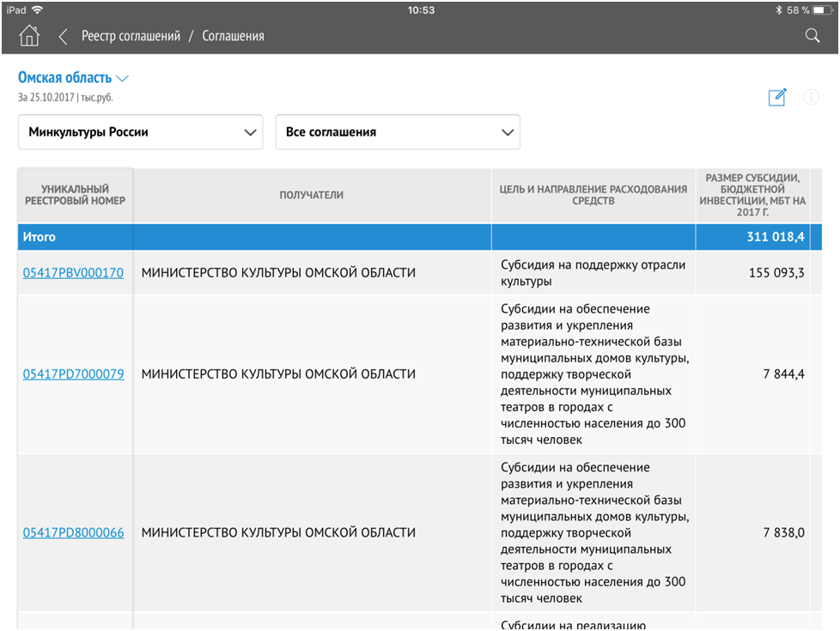Open agreement 05417PBV000170 link
840x631 pixels.
tap(74, 273)
